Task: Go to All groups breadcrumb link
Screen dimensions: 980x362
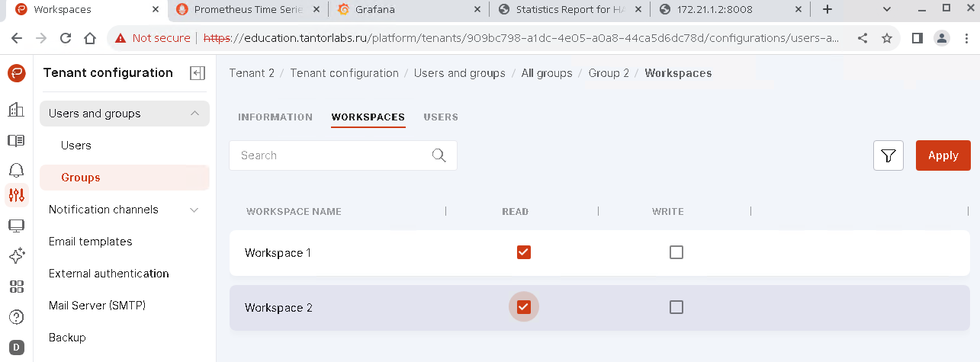Action: [x=547, y=73]
